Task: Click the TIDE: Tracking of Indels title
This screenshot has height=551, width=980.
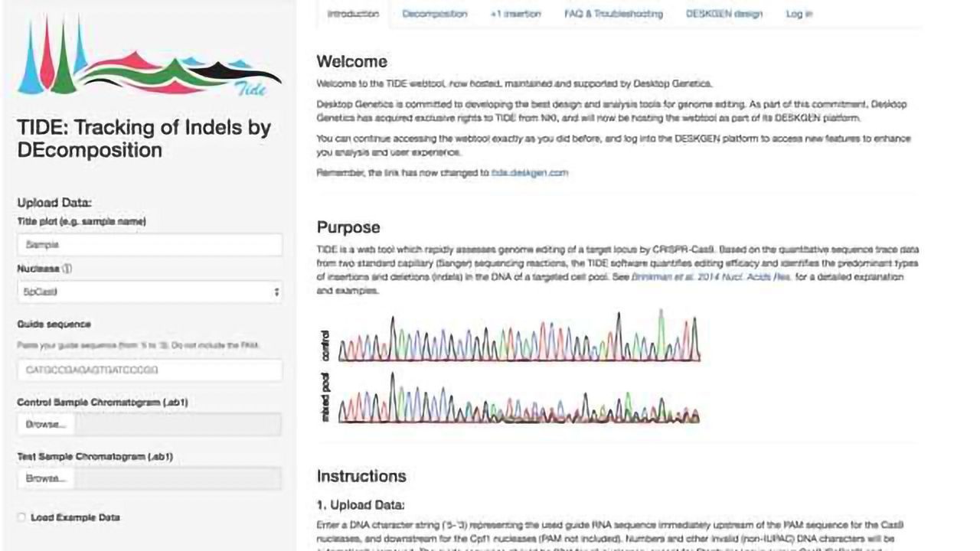Action: point(144,139)
